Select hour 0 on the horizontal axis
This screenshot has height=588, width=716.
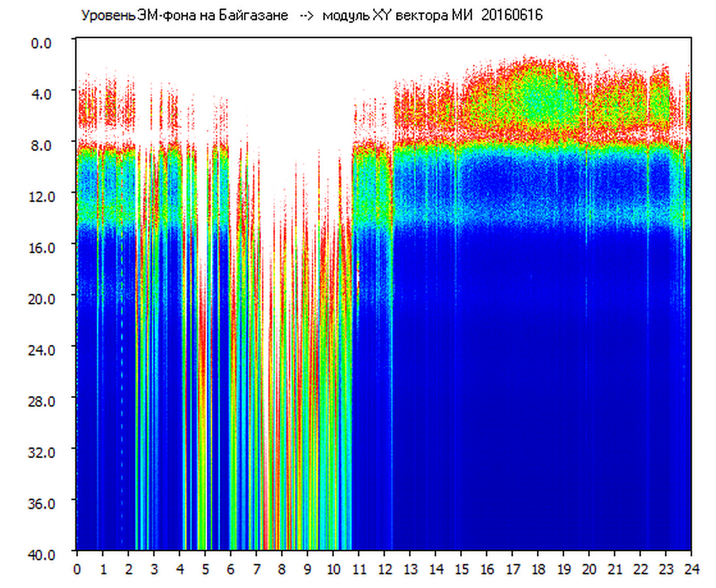pos(77,569)
